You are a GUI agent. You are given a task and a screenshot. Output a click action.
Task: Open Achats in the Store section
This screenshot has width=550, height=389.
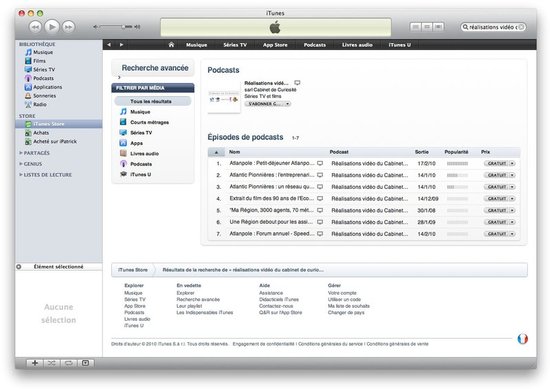[x=41, y=133]
